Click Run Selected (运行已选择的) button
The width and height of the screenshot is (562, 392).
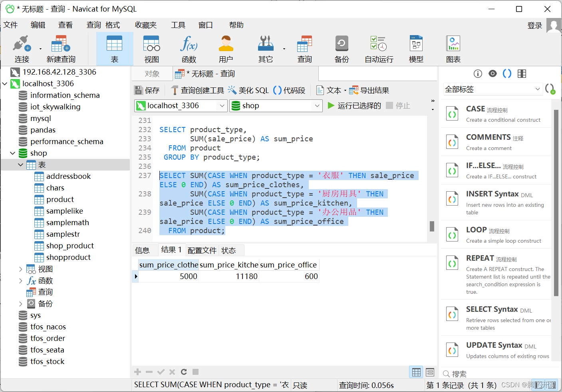pyautogui.click(x=354, y=106)
